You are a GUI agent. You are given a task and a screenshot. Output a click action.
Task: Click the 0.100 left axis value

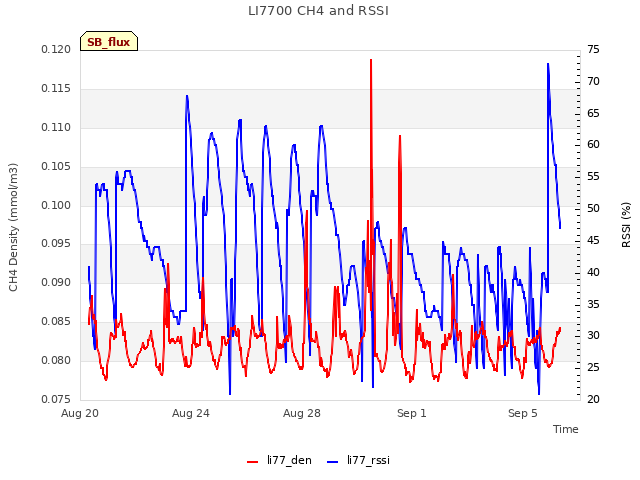point(56,205)
